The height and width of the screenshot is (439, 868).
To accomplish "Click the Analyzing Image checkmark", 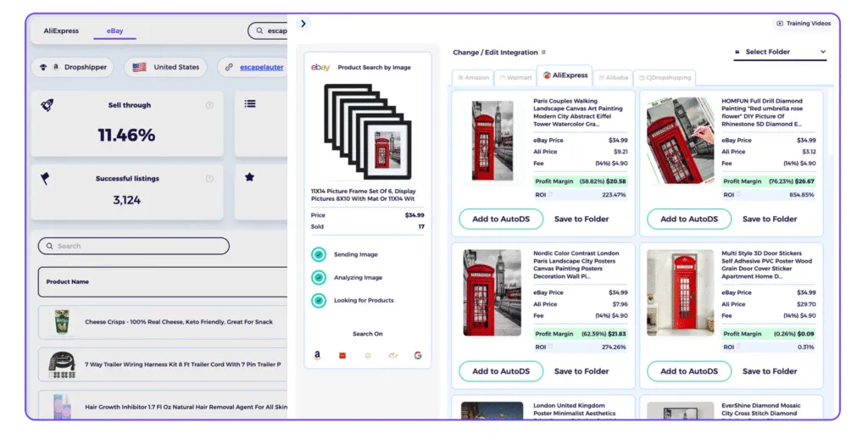I will (x=319, y=277).
